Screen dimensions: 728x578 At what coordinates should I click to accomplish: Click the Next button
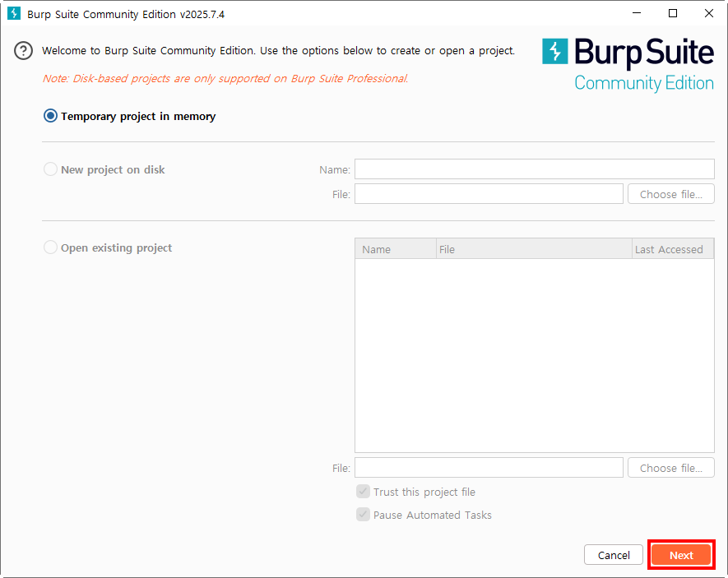[x=681, y=555]
